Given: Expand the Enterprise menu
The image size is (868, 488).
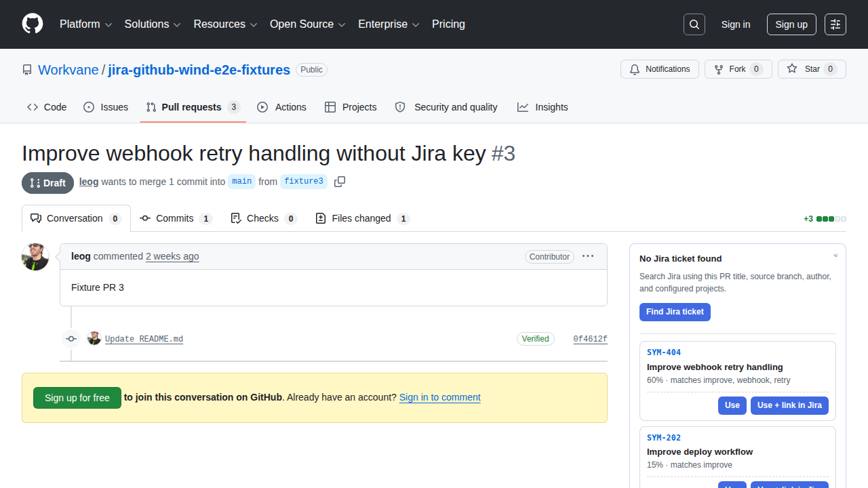Looking at the screenshot, I should [389, 24].
